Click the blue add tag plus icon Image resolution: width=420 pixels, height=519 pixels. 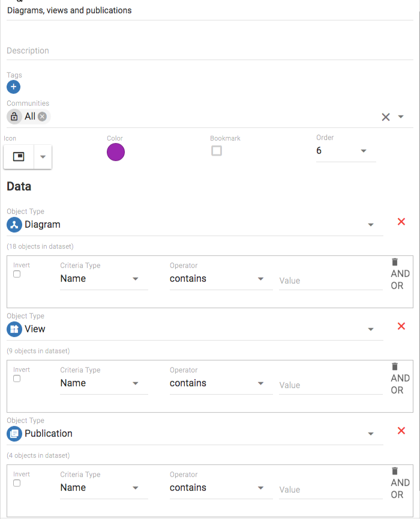click(13, 87)
